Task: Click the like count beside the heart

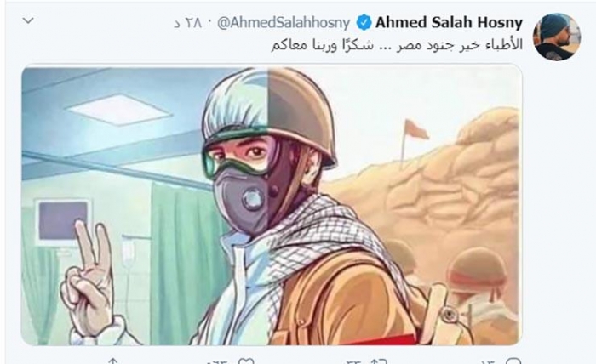Action: tap(219, 361)
